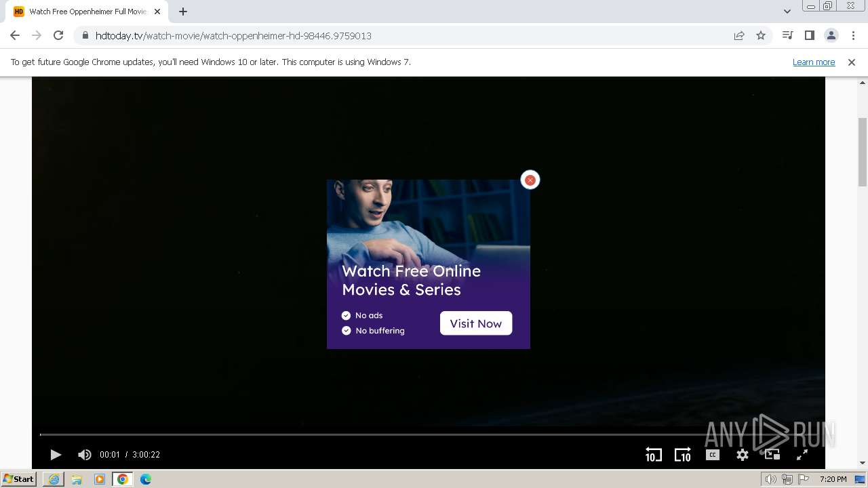This screenshot has width=868, height=488.
Task: Toggle closed captions CC
Action: 713,455
